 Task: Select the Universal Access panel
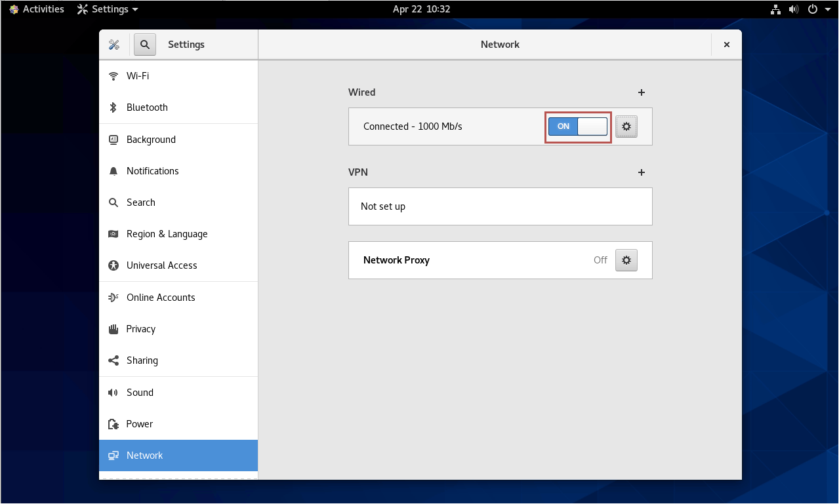[x=178, y=265]
